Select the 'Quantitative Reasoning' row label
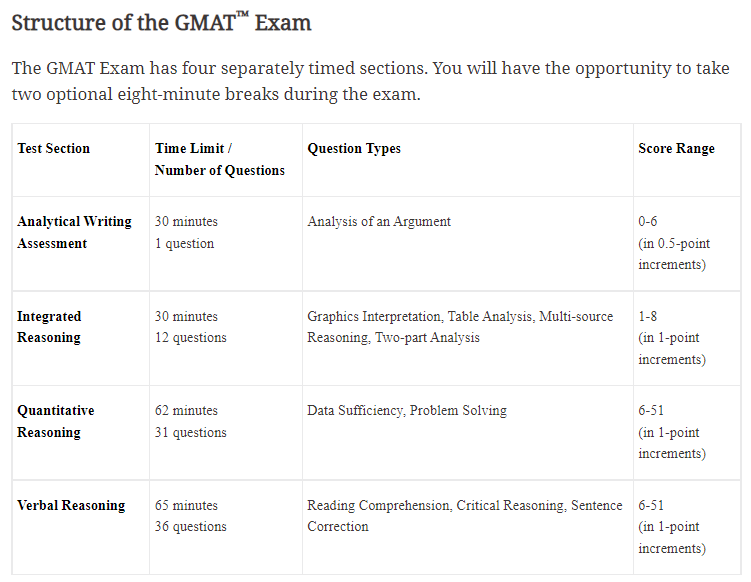751x582 pixels. [56, 421]
